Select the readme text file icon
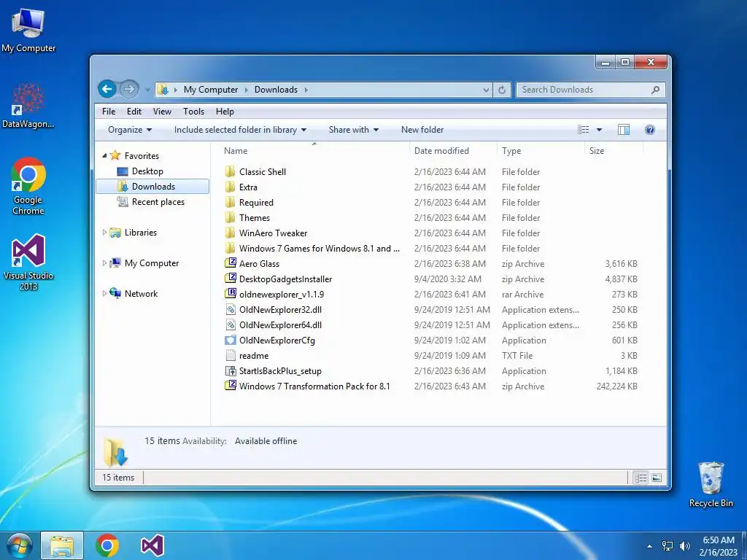This screenshot has height=560, width=747. [x=230, y=355]
